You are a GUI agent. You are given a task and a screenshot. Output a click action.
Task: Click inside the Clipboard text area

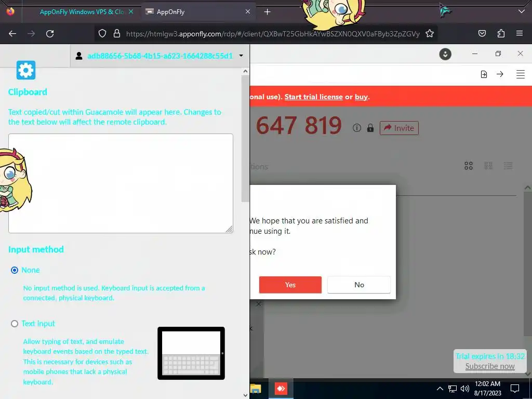point(121,183)
